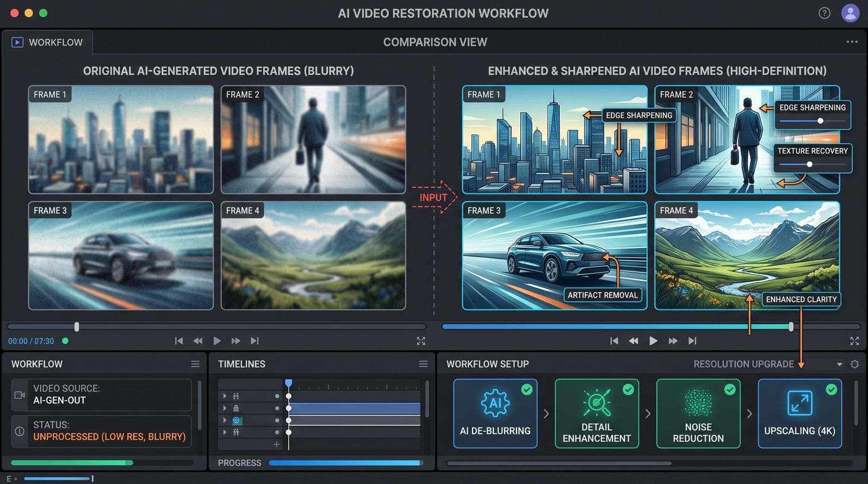This screenshot has height=484, width=868.
Task: Open the user profile avatar
Action: pos(850,13)
